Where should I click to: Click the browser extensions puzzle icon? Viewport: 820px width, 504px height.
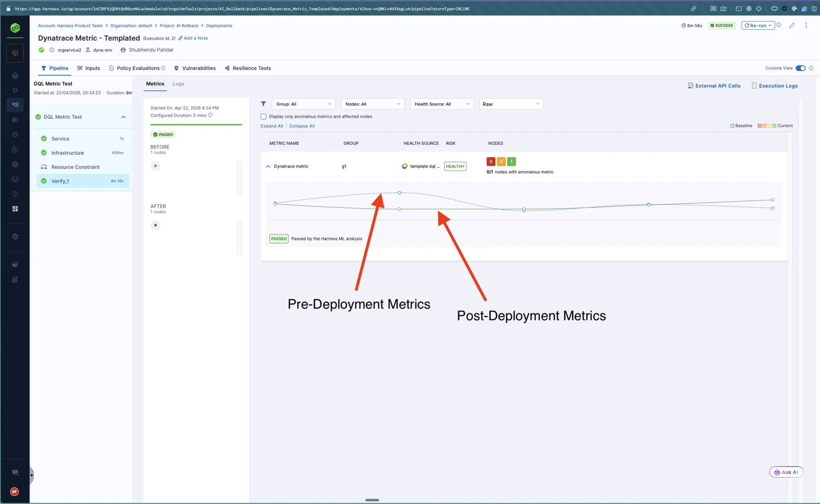point(774,9)
